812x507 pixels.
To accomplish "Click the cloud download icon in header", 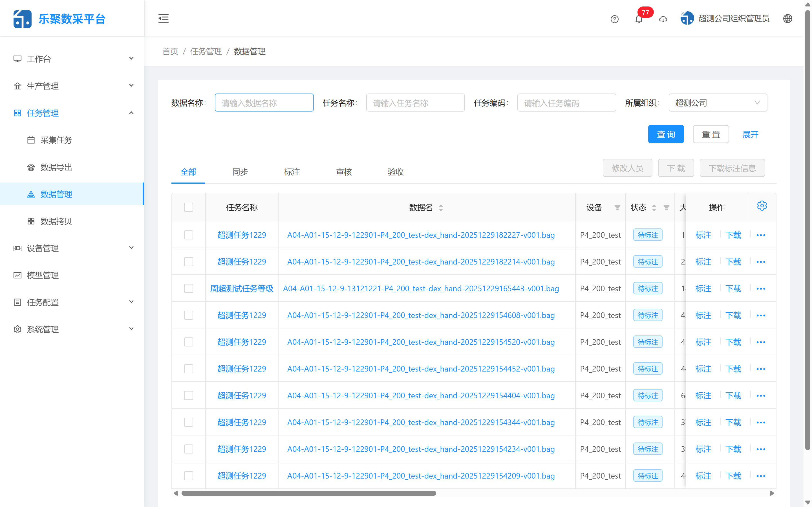I will click(x=663, y=19).
